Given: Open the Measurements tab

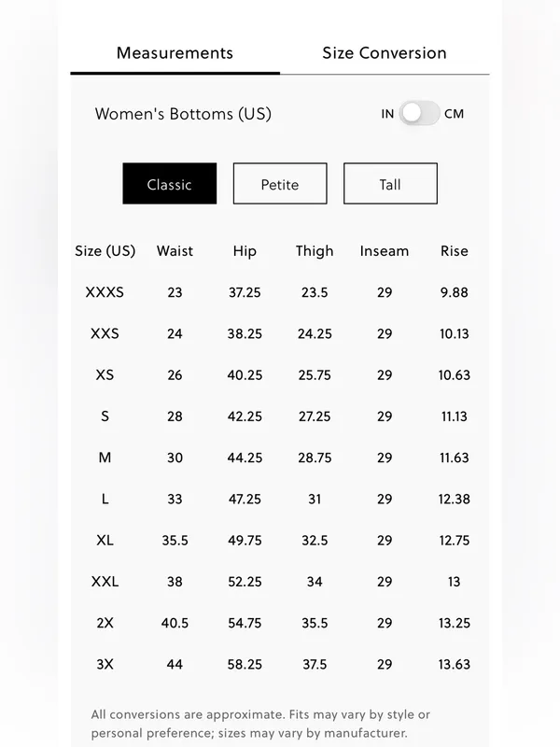Looking at the screenshot, I should [x=175, y=53].
